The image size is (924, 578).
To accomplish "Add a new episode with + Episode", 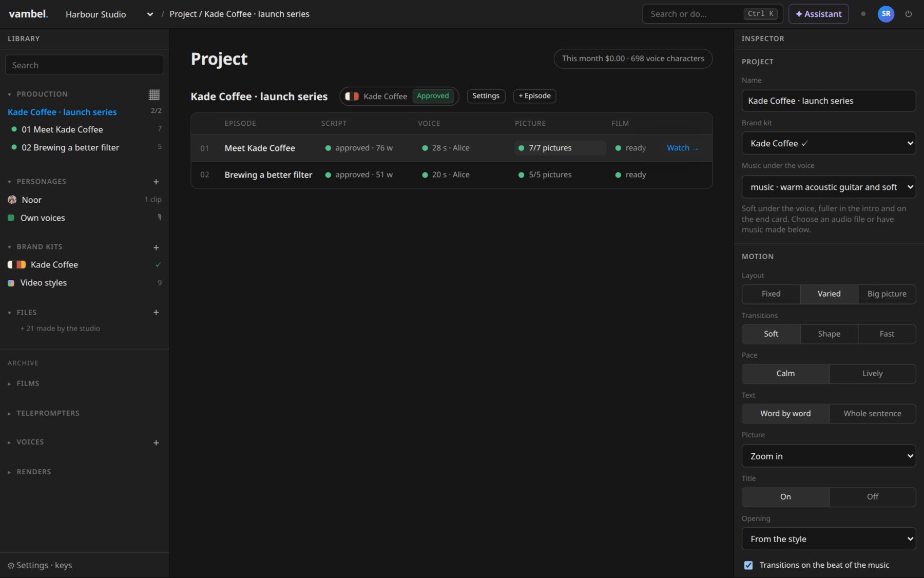I will 534,96.
